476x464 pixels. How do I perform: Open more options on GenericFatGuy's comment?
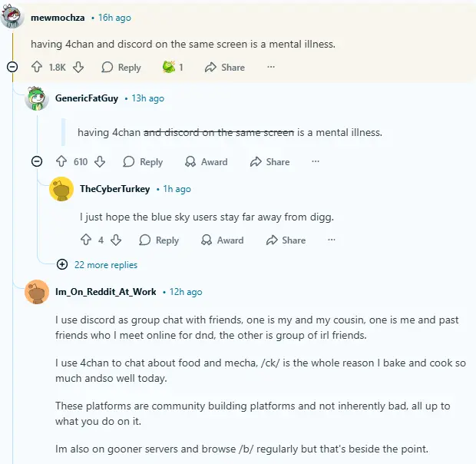(316, 162)
